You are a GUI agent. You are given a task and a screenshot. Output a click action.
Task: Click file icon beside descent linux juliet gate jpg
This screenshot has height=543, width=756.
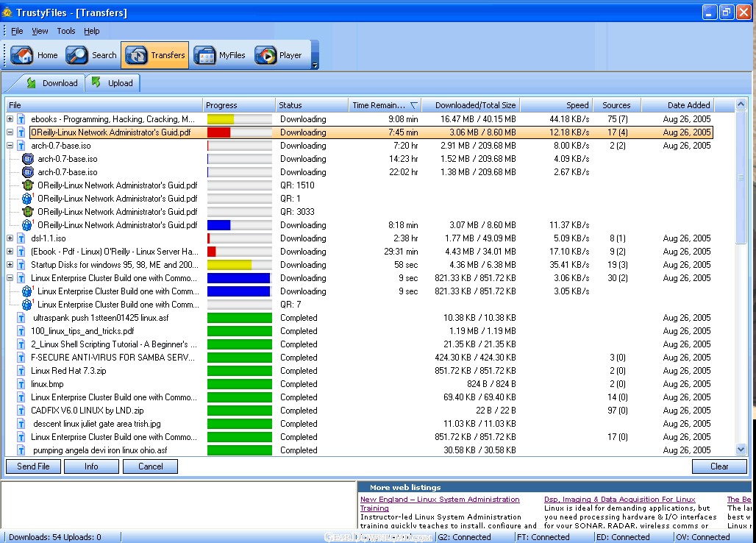(21, 424)
